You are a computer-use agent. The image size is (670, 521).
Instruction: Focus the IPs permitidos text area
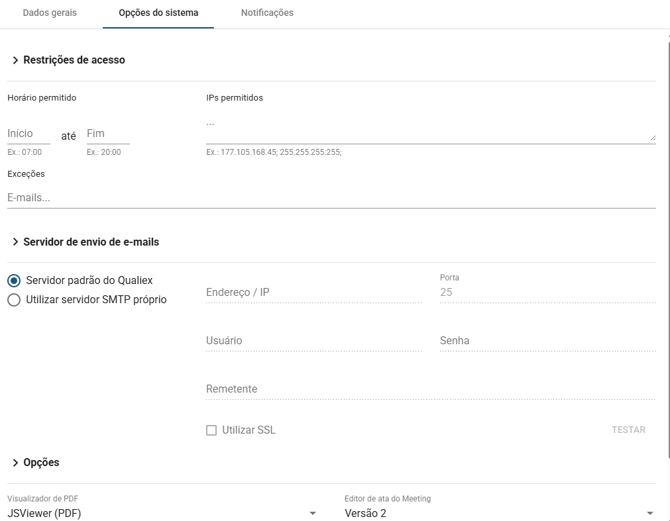[430, 128]
